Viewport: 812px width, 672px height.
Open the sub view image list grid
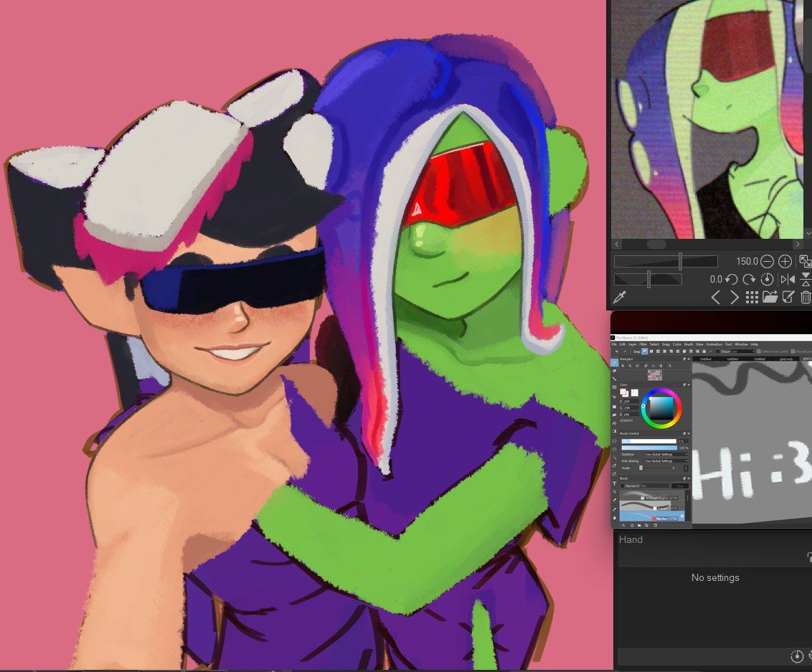752,297
